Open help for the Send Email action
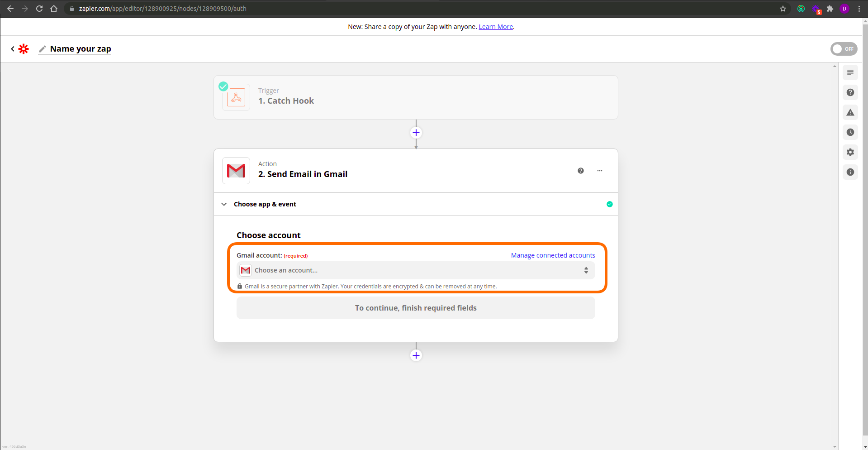This screenshot has height=450, width=868. pyautogui.click(x=581, y=171)
